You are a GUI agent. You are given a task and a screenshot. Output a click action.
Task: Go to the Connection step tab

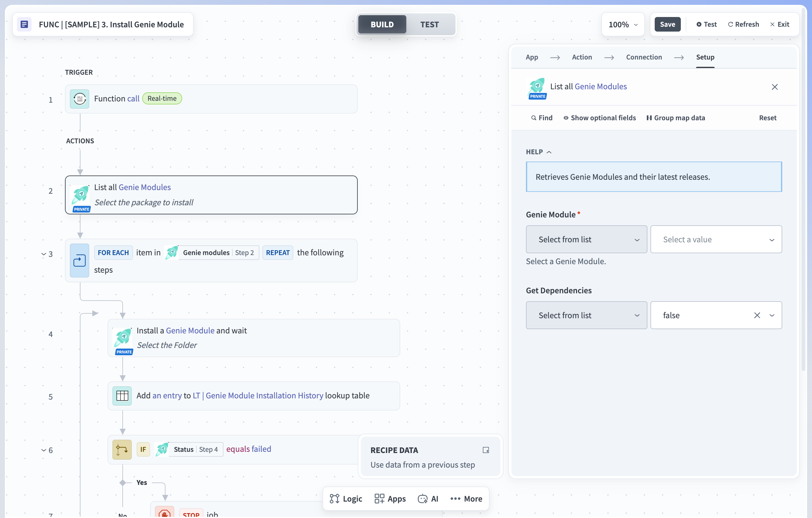click(644, 57)
